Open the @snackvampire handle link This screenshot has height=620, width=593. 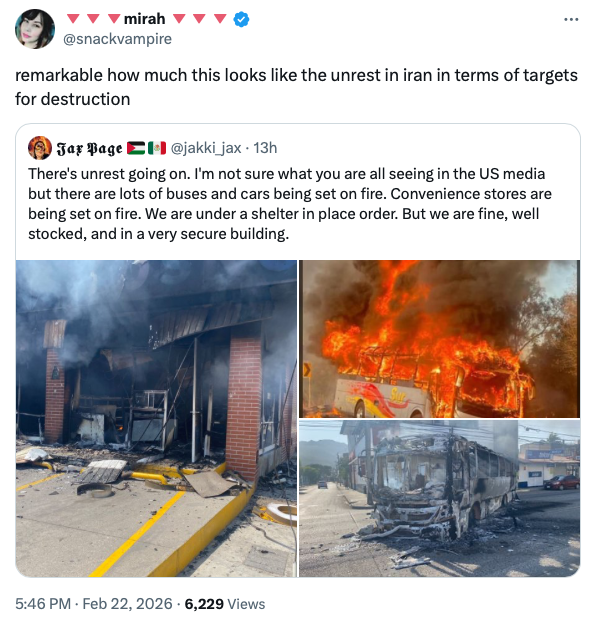pos(117,39)
